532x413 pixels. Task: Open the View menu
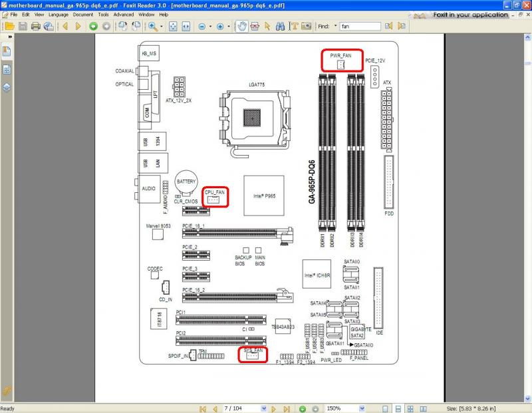tap(39, 15)
